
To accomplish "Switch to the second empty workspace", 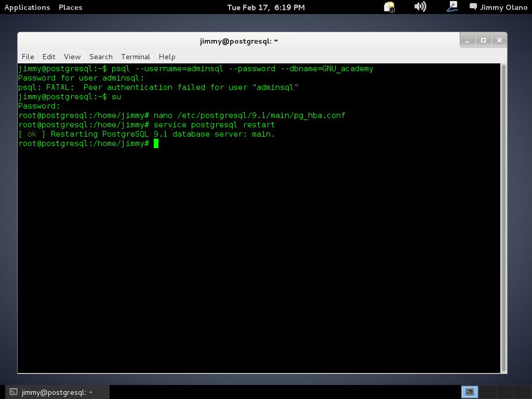I will click(x=487, y=392).
